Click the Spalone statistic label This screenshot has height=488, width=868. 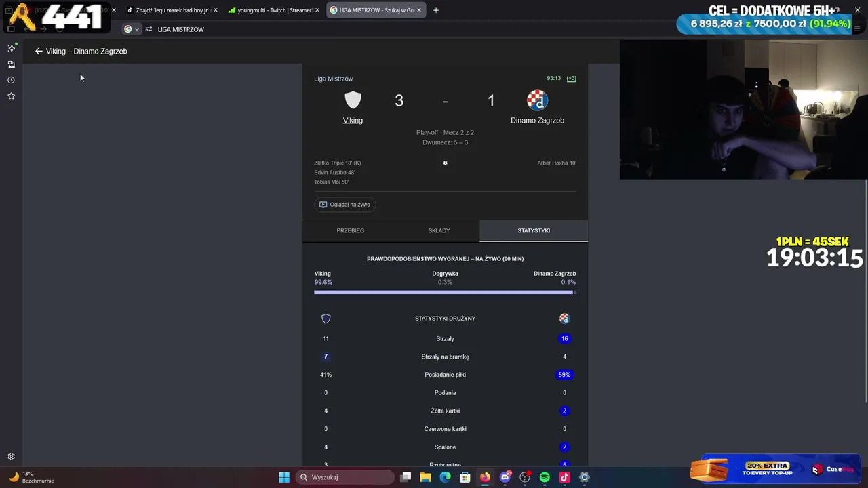click(445, 447)
